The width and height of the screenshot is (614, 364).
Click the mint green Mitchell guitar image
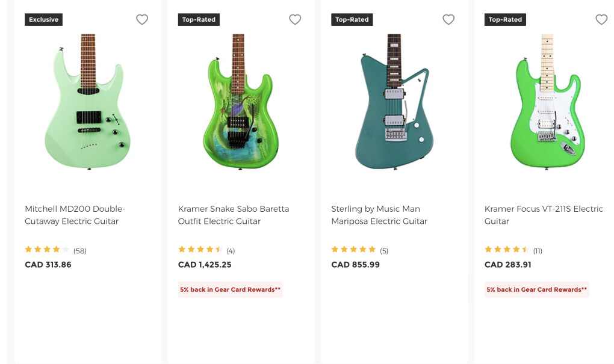coord(88,101)
